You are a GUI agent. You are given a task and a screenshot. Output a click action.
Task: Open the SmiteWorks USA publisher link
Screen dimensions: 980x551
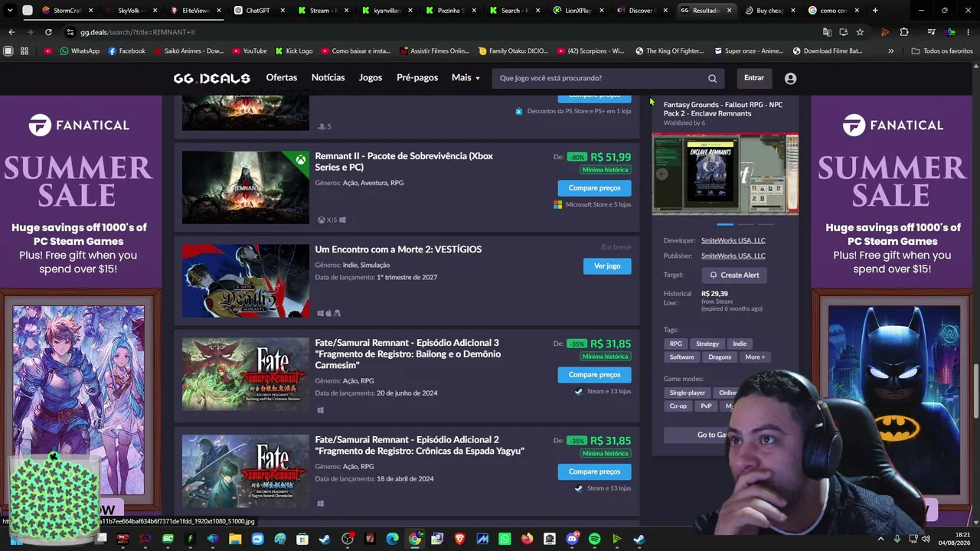[x=733, y=256]
